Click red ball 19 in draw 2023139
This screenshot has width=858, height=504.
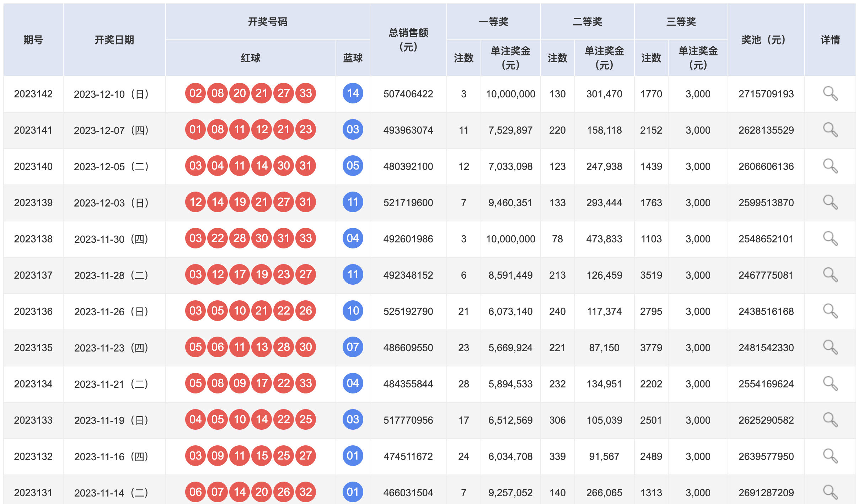click(240, 202)
